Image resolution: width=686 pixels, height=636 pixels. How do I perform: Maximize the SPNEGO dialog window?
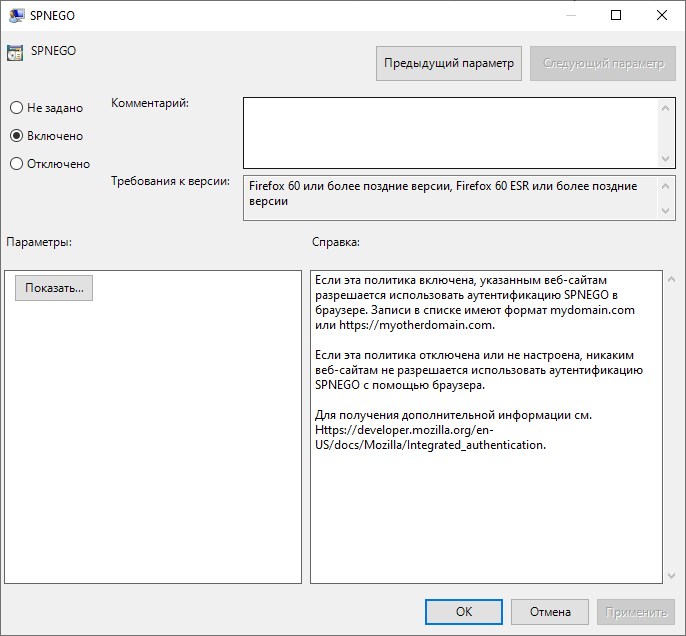616,15
